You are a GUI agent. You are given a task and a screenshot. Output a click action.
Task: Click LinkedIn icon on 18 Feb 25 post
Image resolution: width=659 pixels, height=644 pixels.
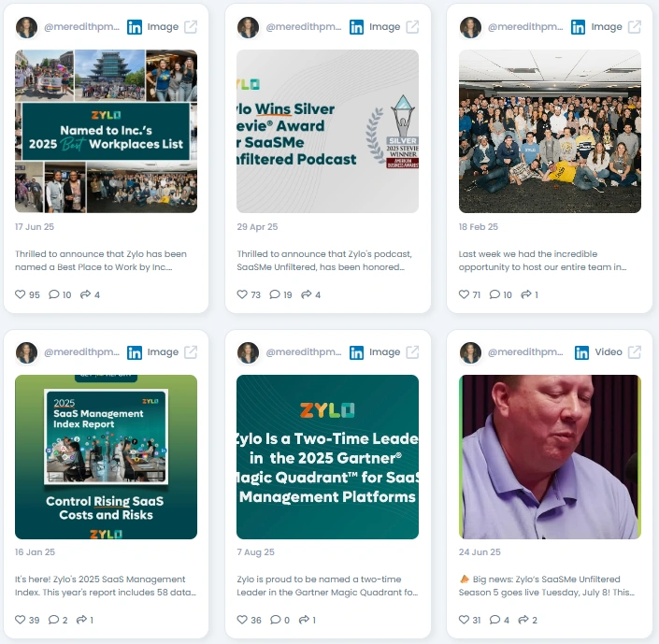pos(578,27)
